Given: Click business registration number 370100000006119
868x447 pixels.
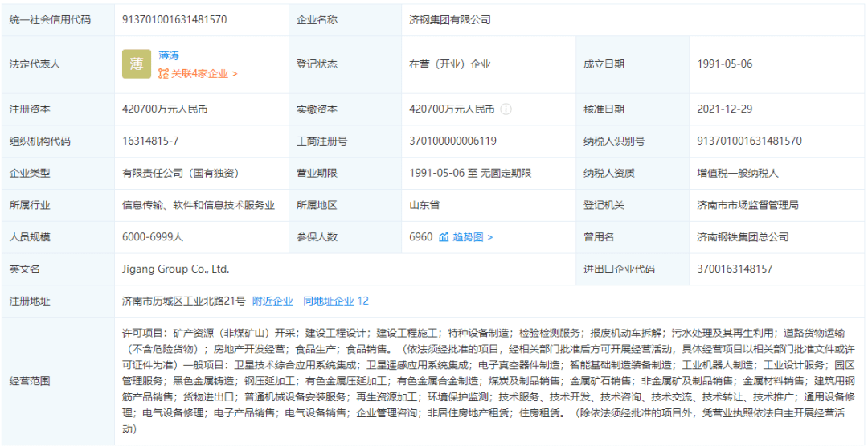Looking at the screenshot, I should pyautogui.click(x=452, y=141).
